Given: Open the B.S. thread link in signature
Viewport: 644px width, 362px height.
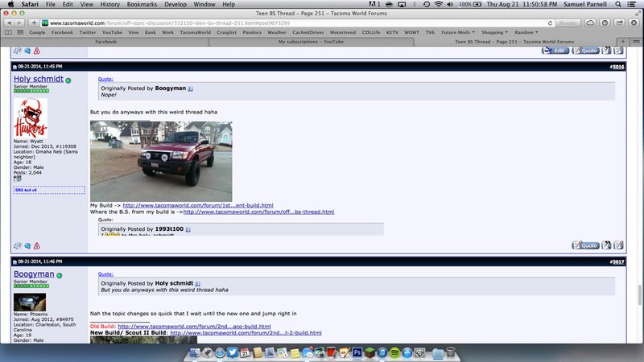Looking at the screenshot, I should point(258,212).
